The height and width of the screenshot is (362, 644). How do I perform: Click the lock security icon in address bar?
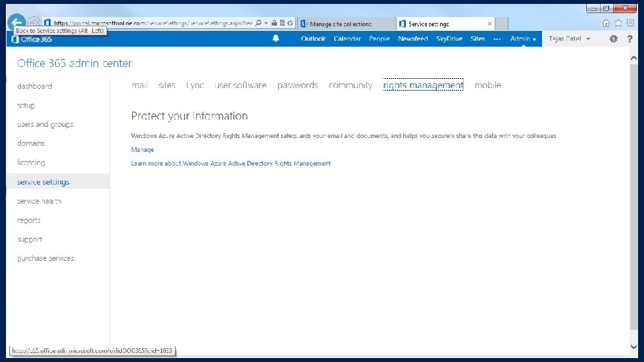[x=274, y=23]
